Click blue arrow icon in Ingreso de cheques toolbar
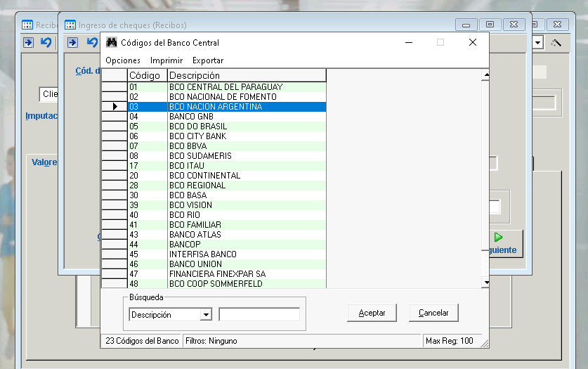This screenshot has height=369, width=588. pos(72,42)
